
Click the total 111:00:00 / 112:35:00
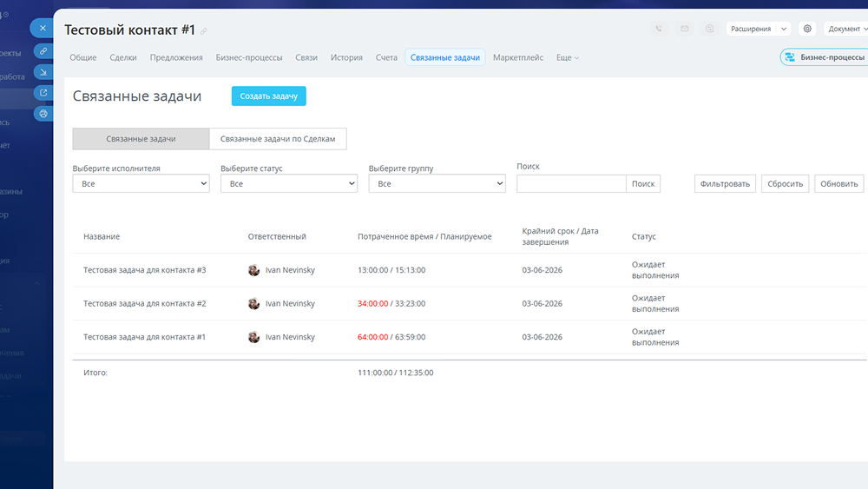[x=395, y=373]
